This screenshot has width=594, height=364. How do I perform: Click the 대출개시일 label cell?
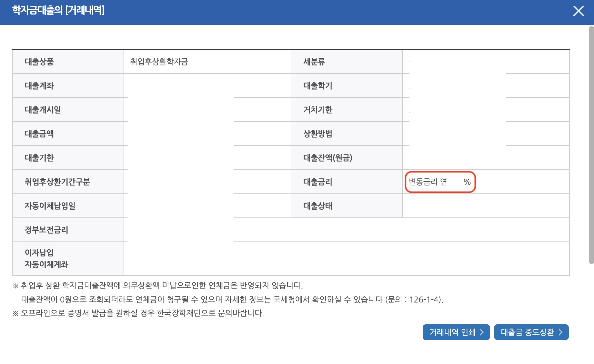click(43, 110)
